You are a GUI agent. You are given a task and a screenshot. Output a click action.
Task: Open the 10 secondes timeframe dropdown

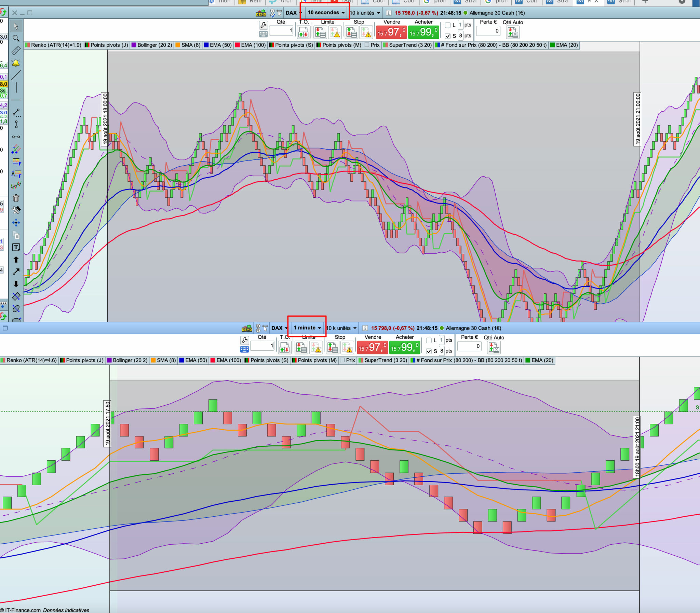[325, 13]
